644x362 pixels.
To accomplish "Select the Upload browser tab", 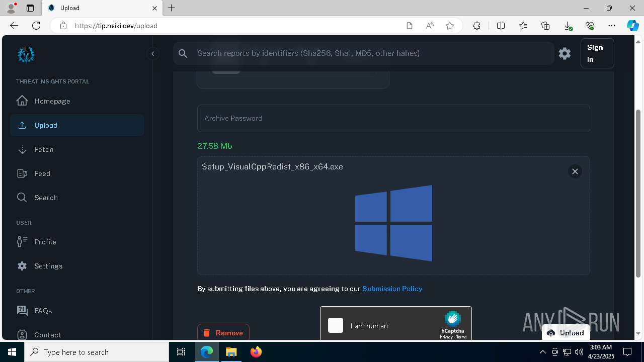I will pyautogui.click(x=102, y=8).
